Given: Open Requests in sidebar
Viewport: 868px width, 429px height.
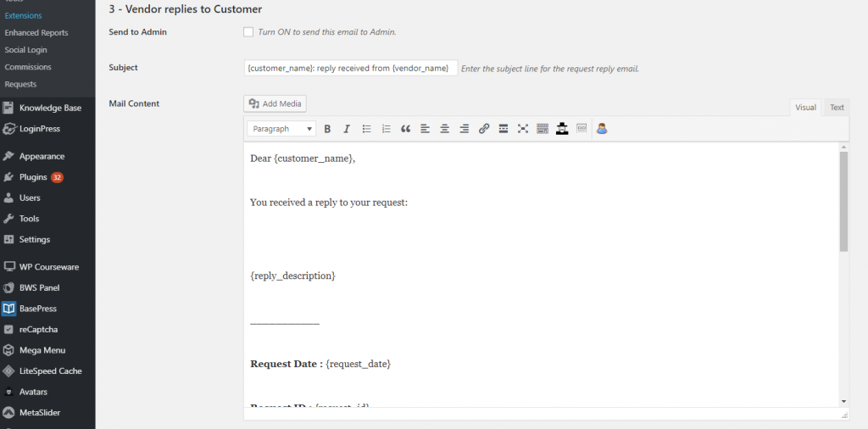Looking at the screenshot, I should click(x=20, y=84).
